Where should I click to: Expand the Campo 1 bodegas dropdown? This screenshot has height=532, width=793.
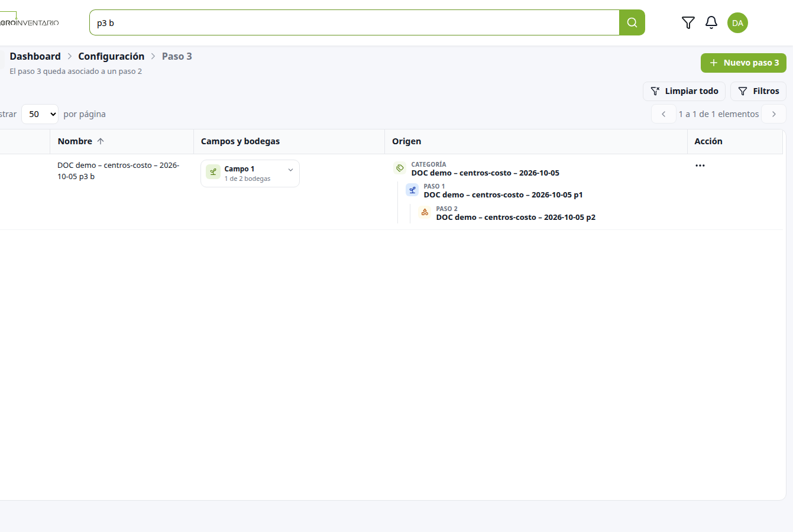pyautogui.click(x=290, y=170)
